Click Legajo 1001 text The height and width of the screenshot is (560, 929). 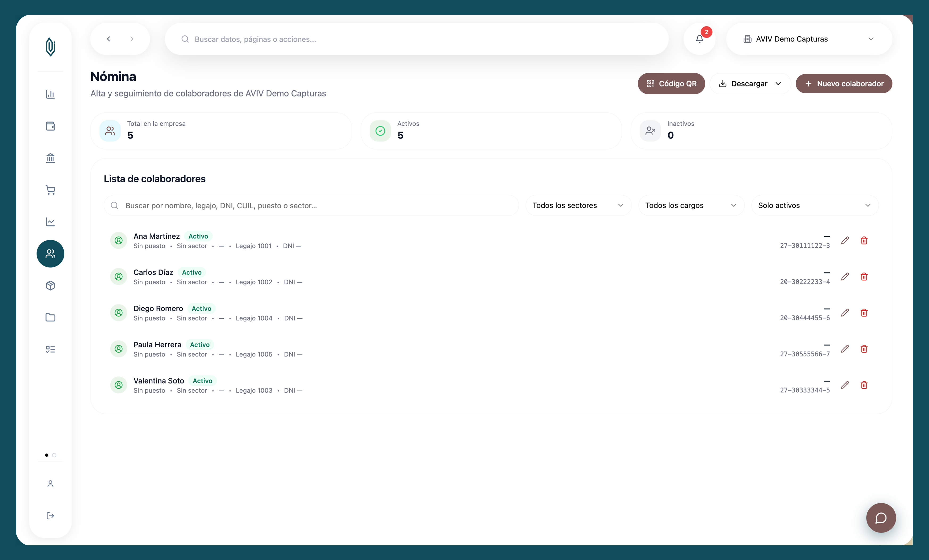253,246
